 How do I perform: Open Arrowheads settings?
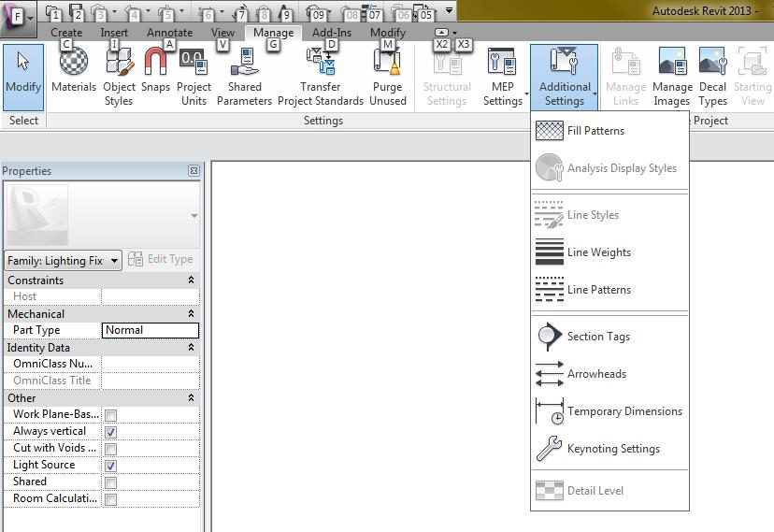tap(609, 374)
